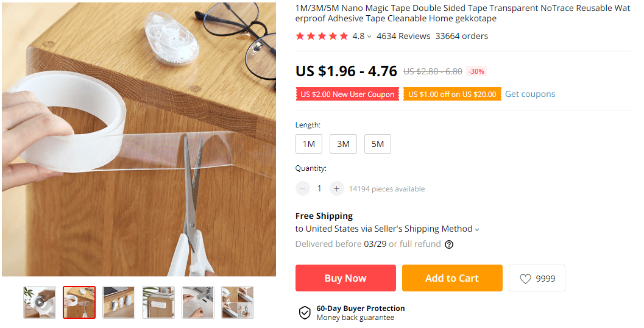Viewport: 644px width, 328px height.
Task: Select the selected tape-cutting thumbnail with red border
Action: point(79,302)
